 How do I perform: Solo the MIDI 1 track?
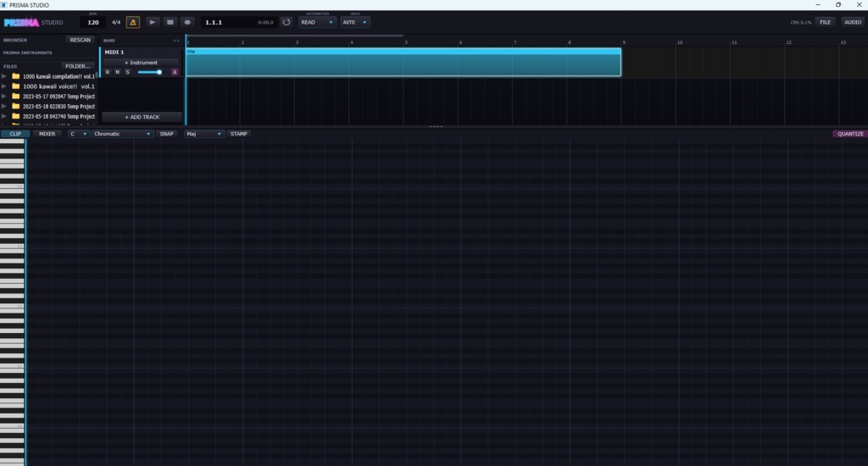pyautogui.click(x=127, y=72)
